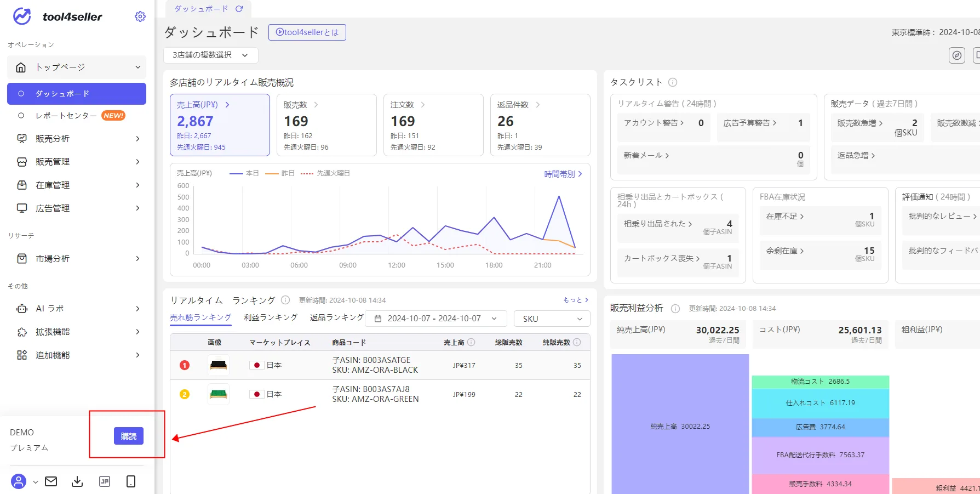
Task: Click the 販売分析 chart icon in sidebar
Action: click(x=22, y=139)
